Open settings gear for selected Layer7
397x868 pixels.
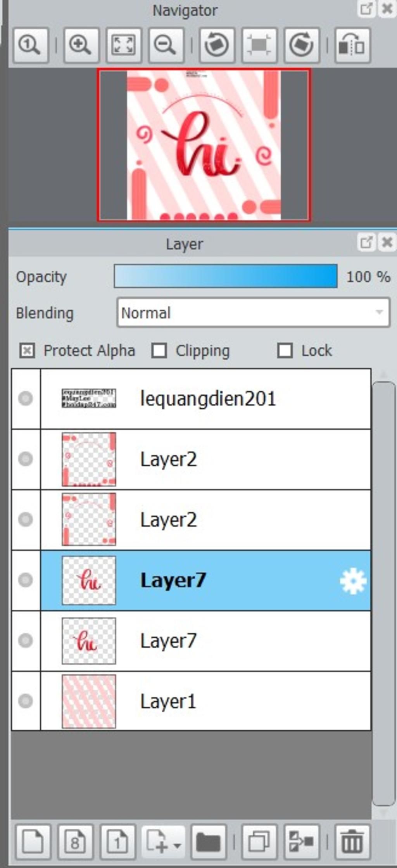click(x=353, y=581)
